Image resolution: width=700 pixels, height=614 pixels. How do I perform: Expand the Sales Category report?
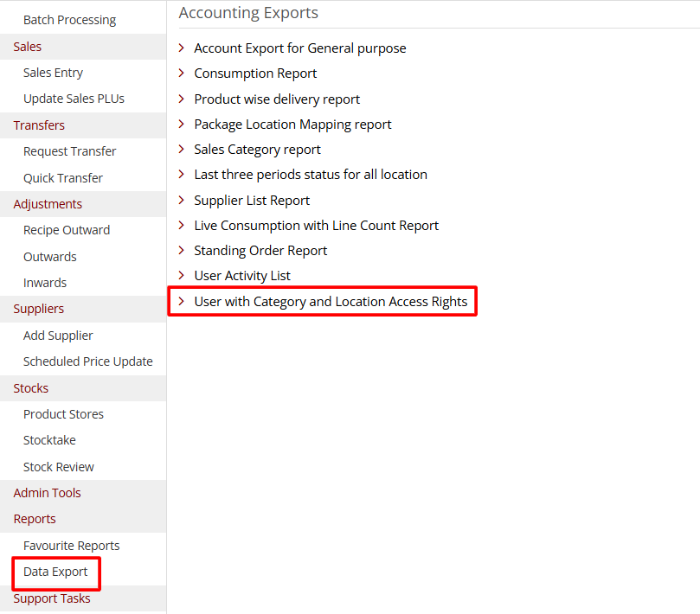point(257,149)
